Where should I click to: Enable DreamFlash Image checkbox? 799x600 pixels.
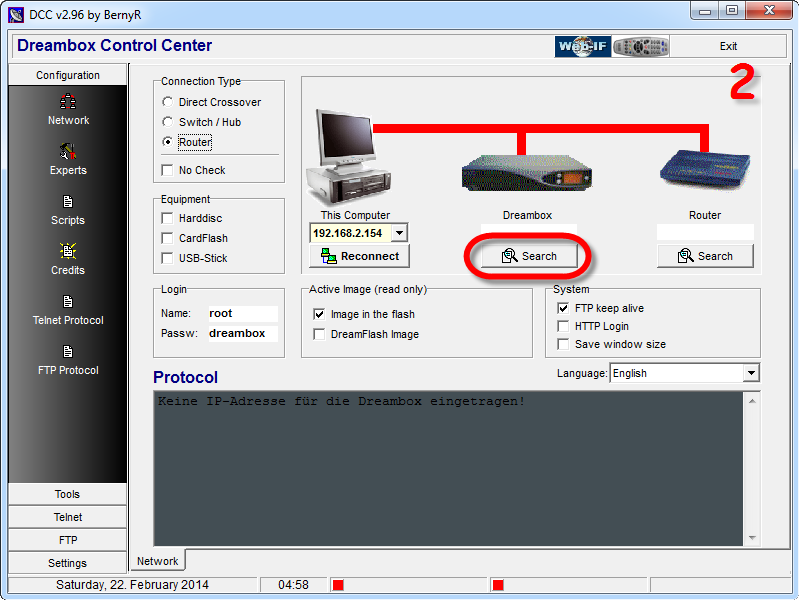(320, 335)
